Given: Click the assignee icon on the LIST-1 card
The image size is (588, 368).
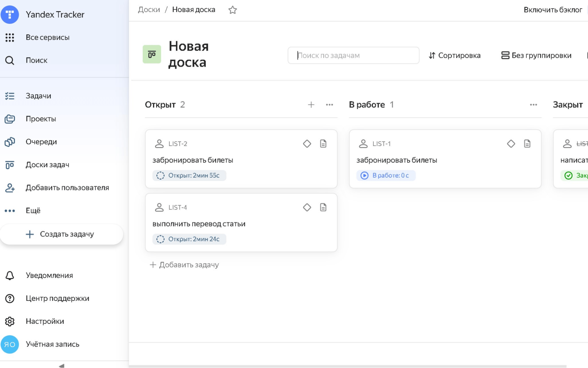Looking at the screenshot, I should (x=363, y=144).
